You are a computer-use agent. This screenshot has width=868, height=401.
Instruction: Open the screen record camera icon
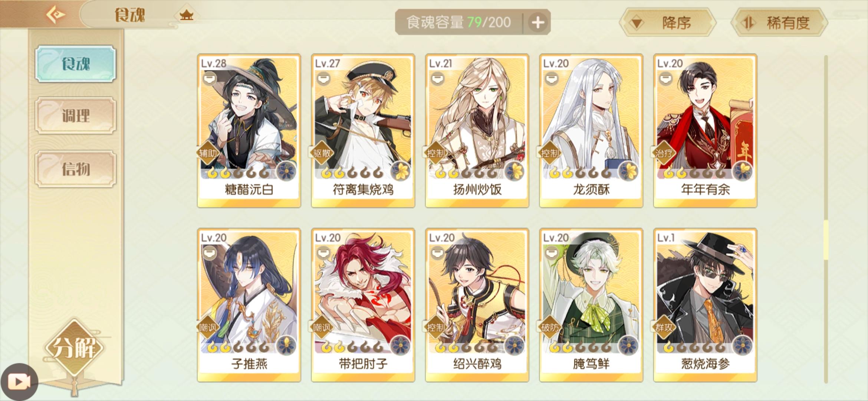click(19, 382)
